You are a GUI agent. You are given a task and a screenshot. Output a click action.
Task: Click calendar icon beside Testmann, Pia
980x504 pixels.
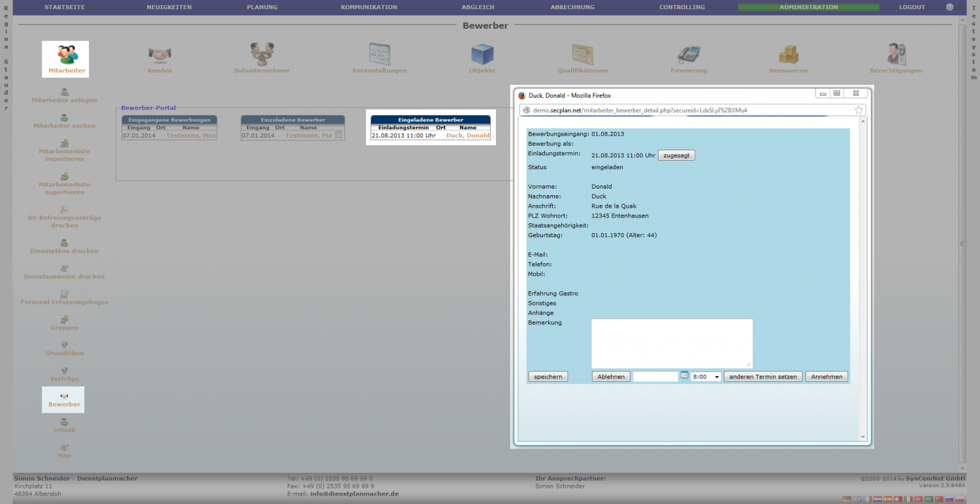tap(338, 135)
